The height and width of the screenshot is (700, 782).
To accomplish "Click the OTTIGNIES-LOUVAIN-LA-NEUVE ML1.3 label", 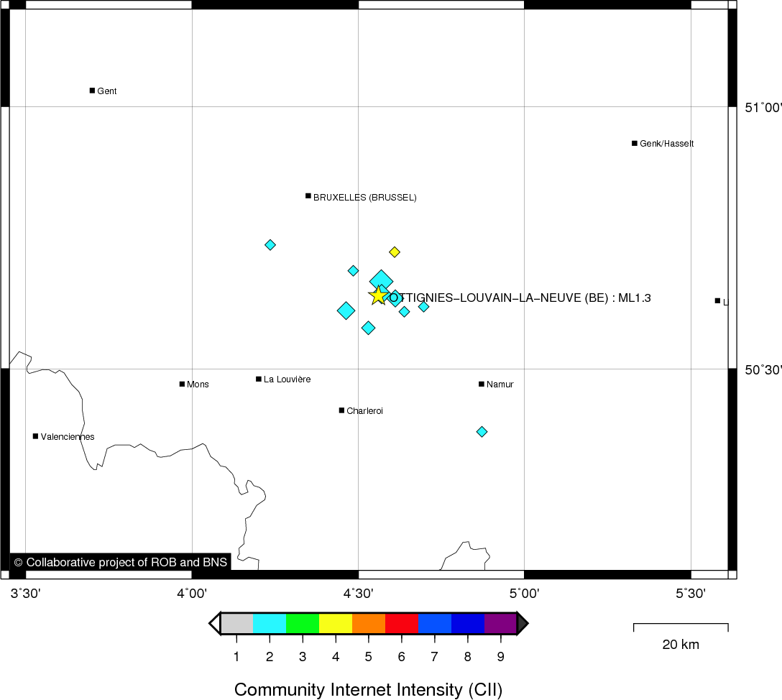I will coord(520,298).
